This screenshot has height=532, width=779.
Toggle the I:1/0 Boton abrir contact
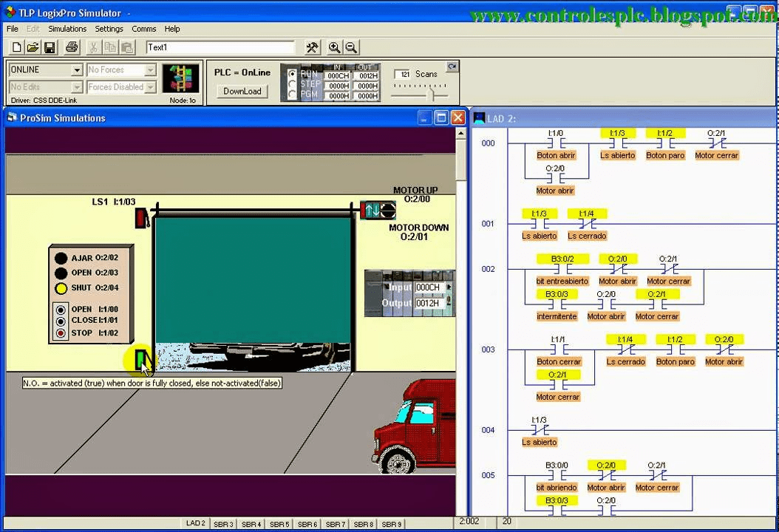(556, 143)
